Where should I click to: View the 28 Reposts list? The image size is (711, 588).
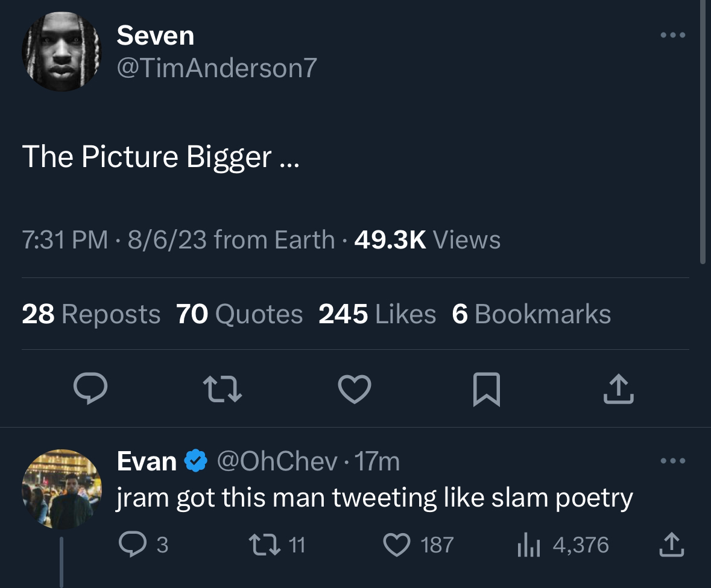tap(91, 314)
